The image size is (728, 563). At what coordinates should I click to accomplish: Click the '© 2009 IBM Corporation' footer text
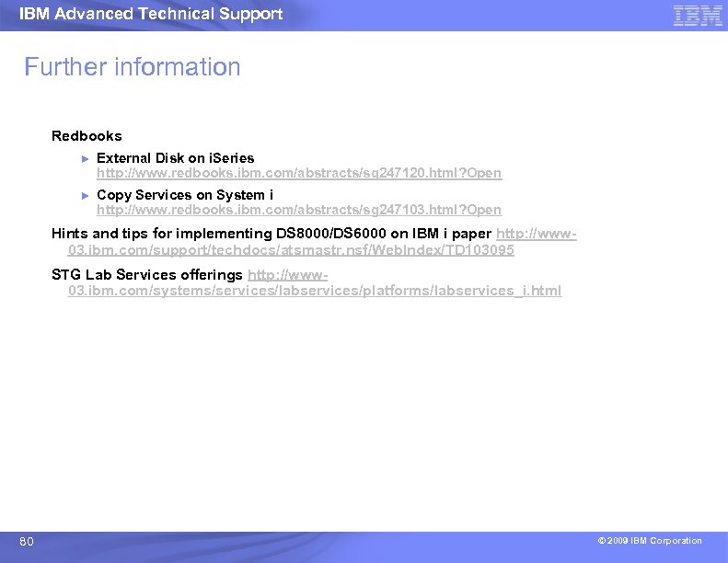[x=650, y=541]
